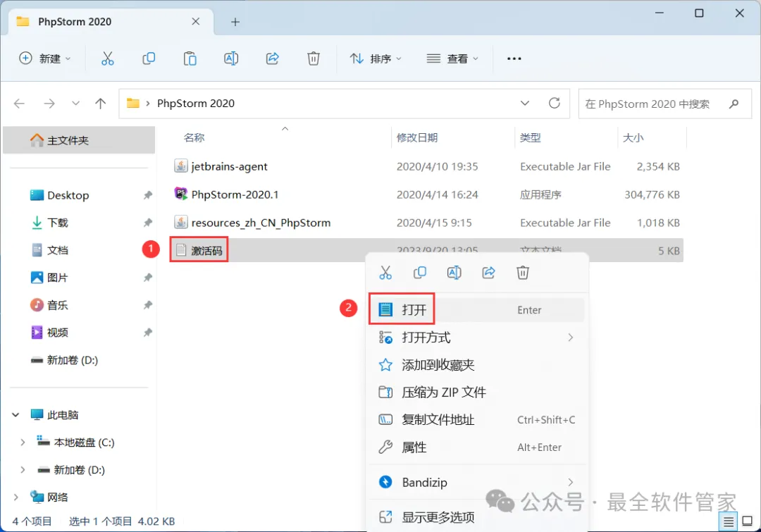Viewport: 761px width, 532px height.
Task: Click the pin icon beside 下载
Action: tap(147, 223)
